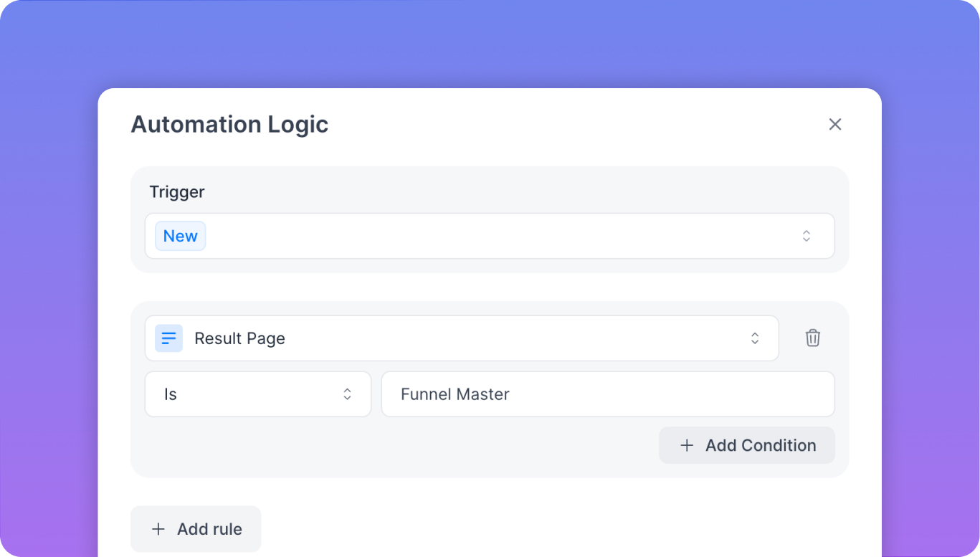Click the Automation Logic dialog title
The image size is (980, 557).
pos(229,124)
